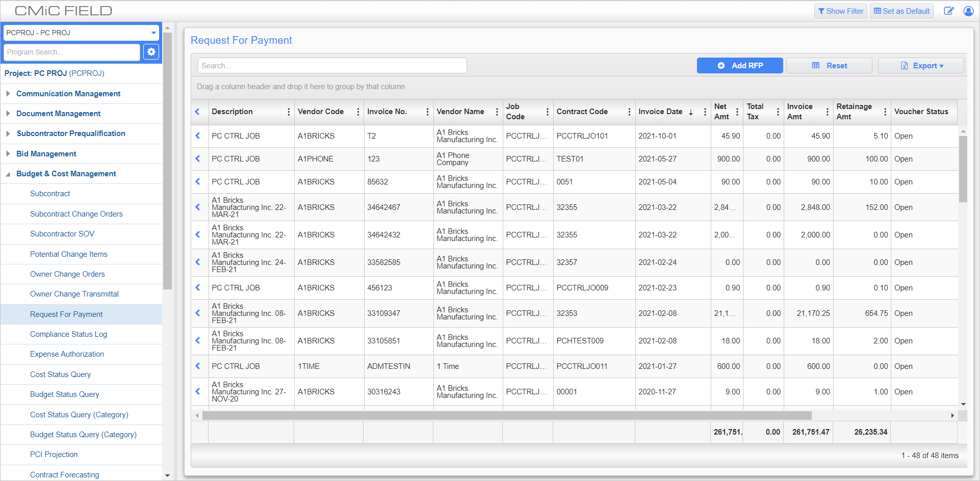The image size is (980, 481).
Task: Open Subcontract Change Orders
Action: click(x=76, y=214)
